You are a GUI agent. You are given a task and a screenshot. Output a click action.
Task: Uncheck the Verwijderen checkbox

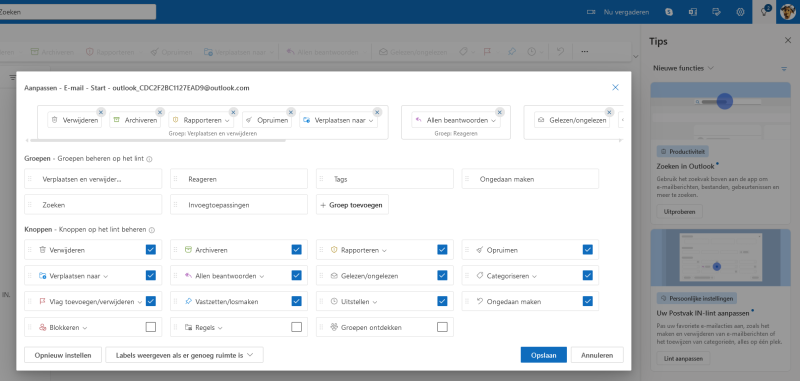[151, 249]
